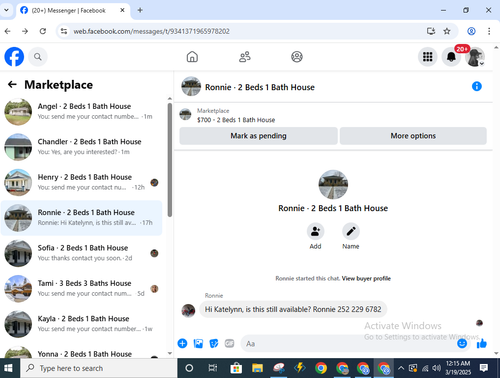Open Windows notification center
Screen dimensions: 500x378
click(x=484, y=368)
